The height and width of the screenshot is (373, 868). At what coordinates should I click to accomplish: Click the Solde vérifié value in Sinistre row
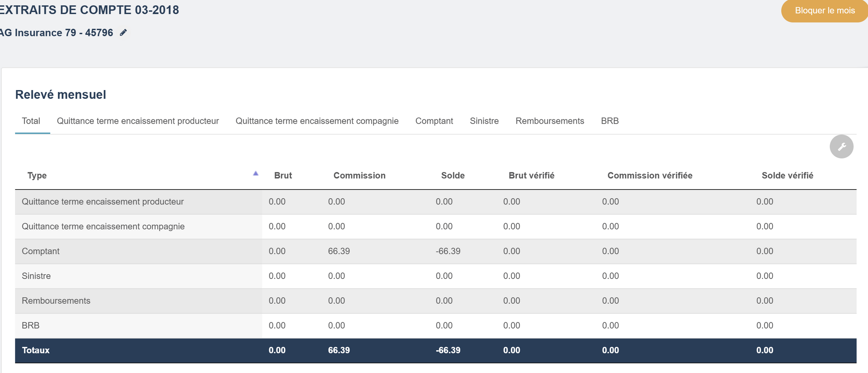point(765,276)
